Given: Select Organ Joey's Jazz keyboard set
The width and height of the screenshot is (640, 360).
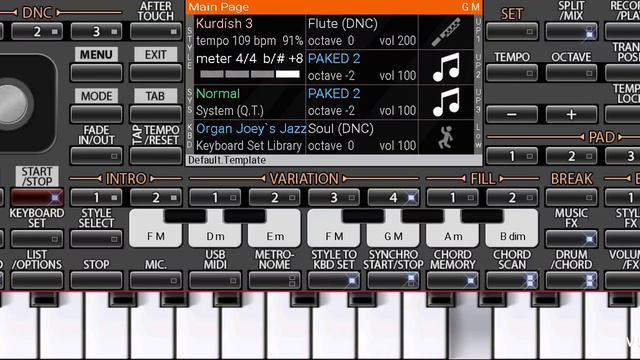Looking at the screenshot, I should click(251, 129).
